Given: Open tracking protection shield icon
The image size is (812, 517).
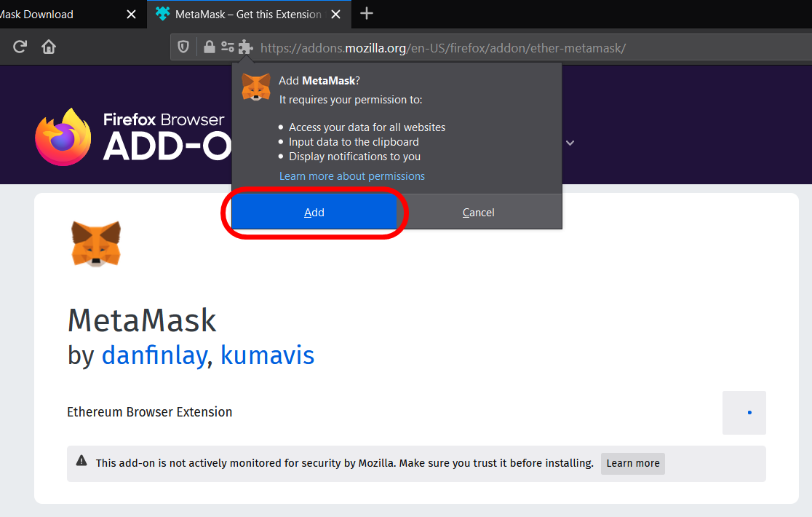Looking at the screenshot, I should [183, 47].
